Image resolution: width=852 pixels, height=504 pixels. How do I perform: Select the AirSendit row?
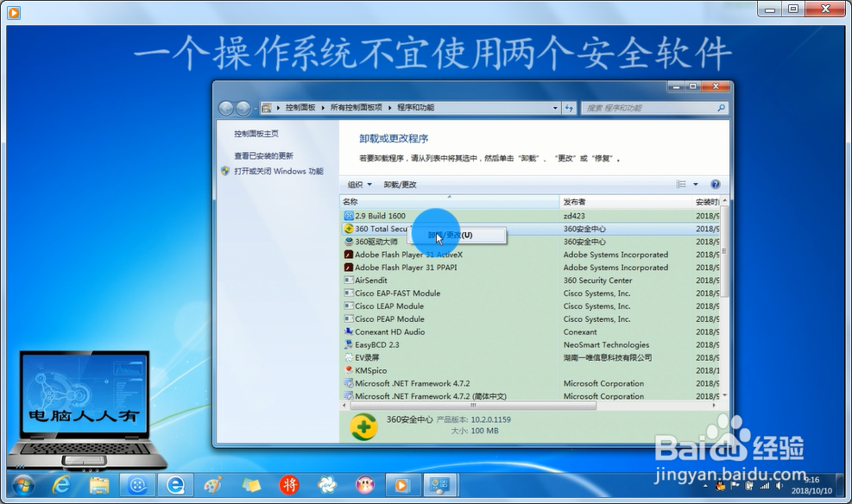click(530, 280)
